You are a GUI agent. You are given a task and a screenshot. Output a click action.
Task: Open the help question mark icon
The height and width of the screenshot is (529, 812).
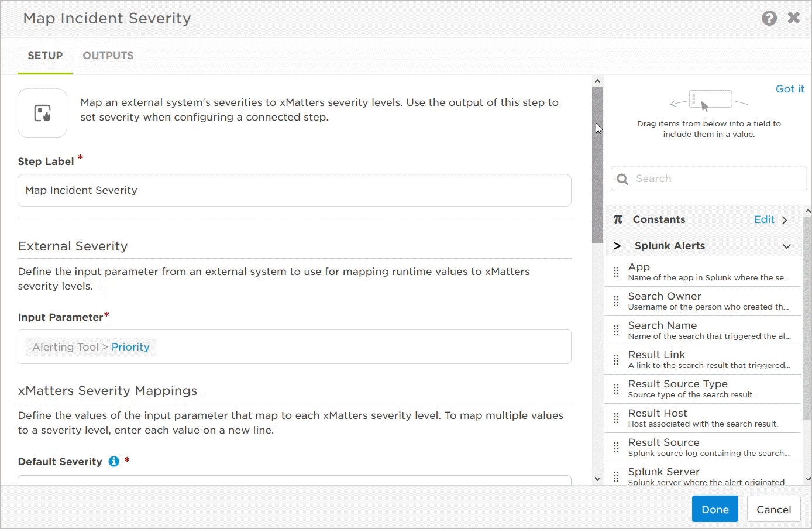pos(769,18)
